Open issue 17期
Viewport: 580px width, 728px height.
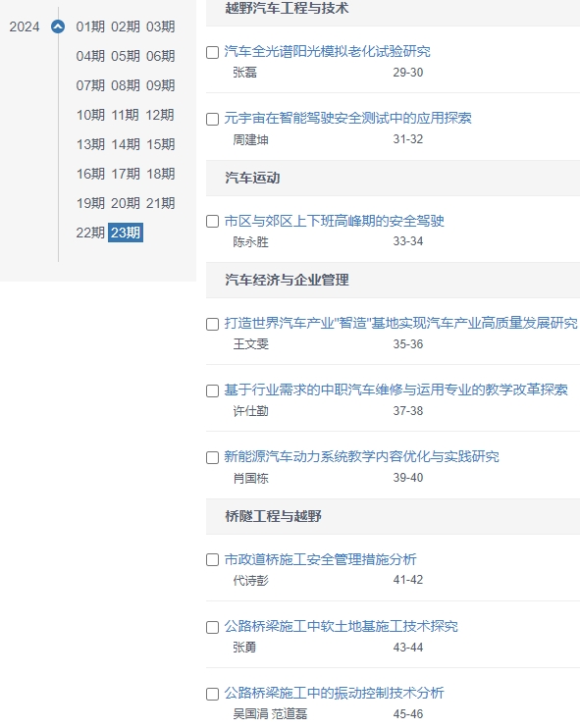tap(126, 174)
